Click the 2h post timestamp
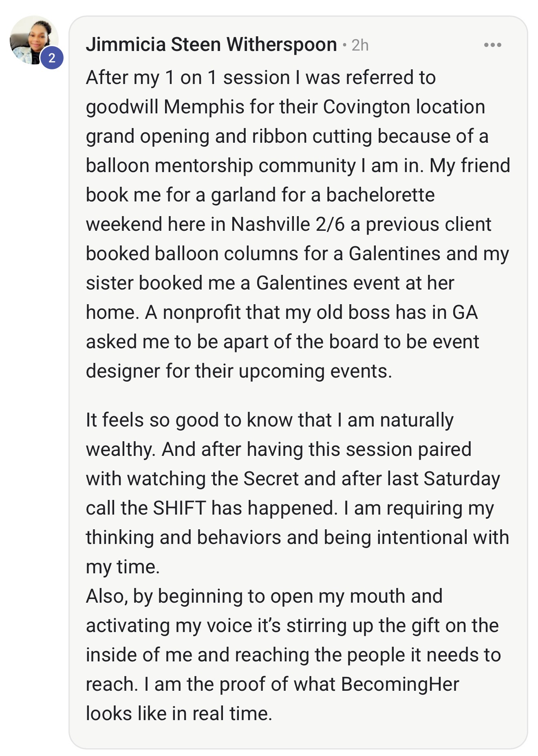This screenshot has width=538, height=756. click(360, 45)
